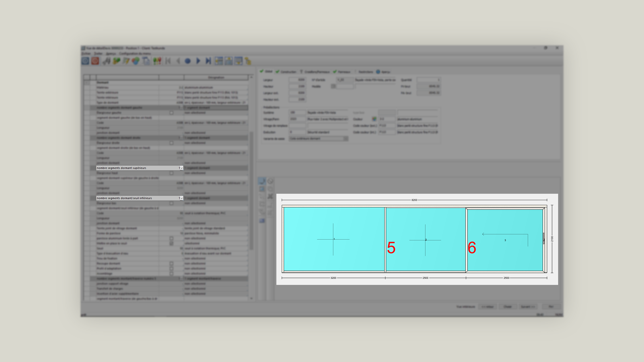Screen dimensions: 644x362
Task: Click the green pencil edit toolbar icon
Action: [x=126, y=61]
